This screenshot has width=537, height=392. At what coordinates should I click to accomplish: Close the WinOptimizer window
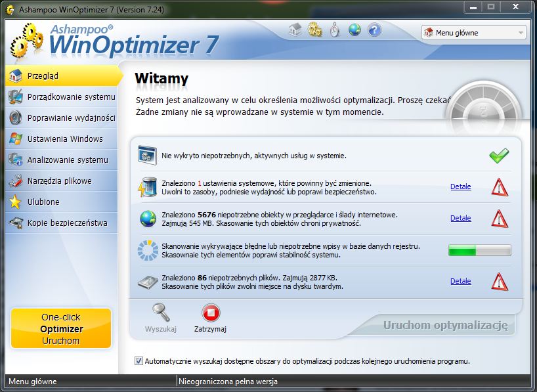coord(515,7)
